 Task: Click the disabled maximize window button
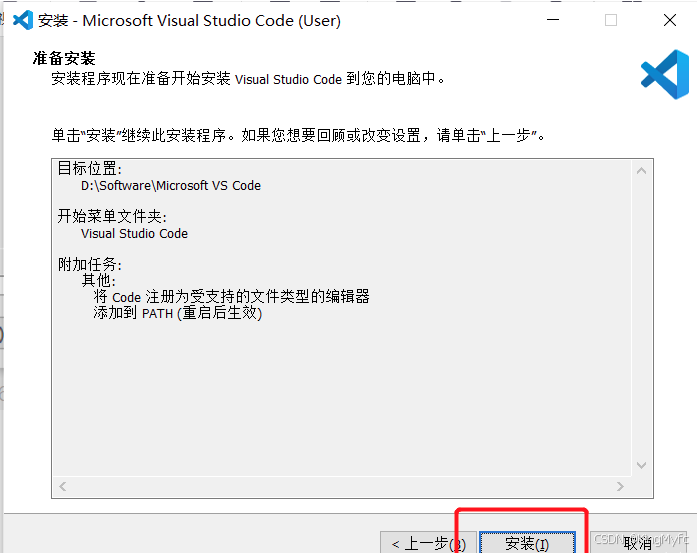coord(611,20)
